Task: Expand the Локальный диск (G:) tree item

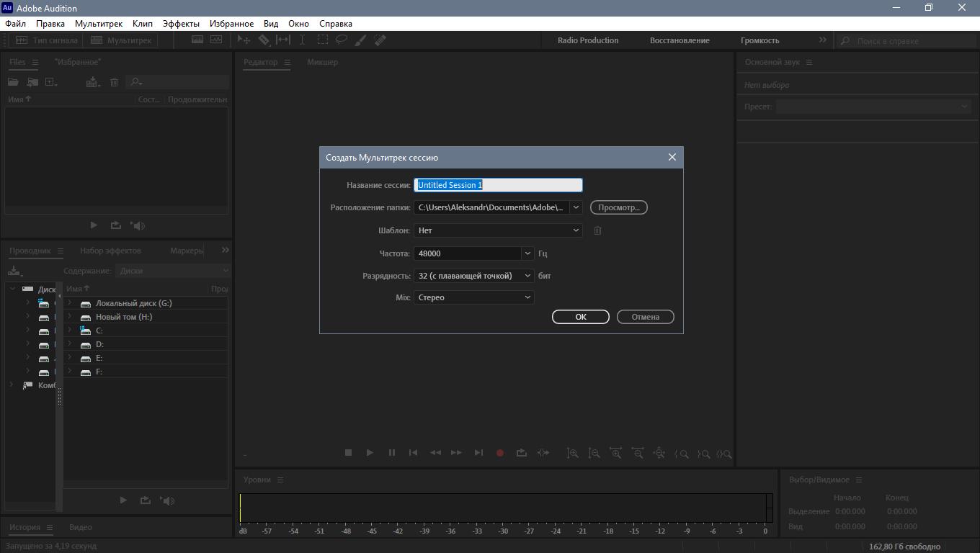Action: pos(70,303)
